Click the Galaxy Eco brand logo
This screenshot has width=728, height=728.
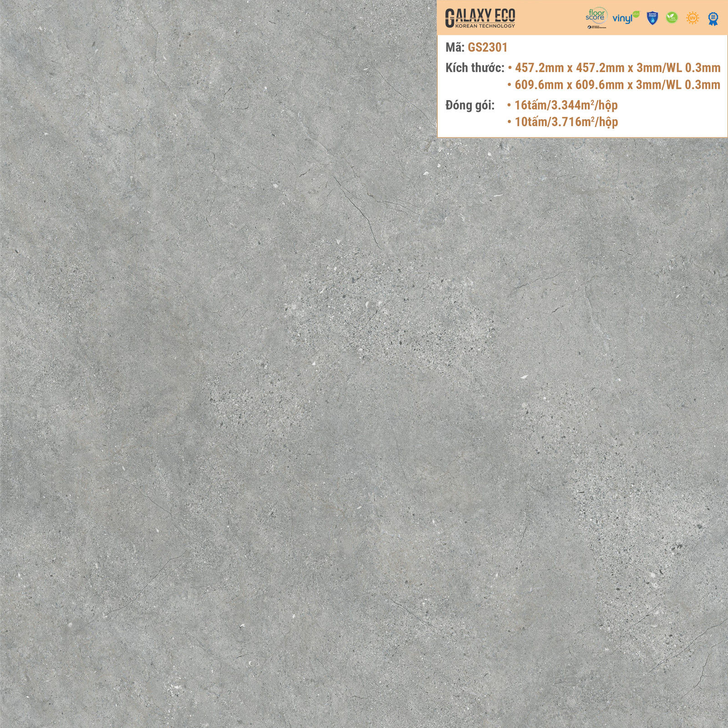coord(480,18)
